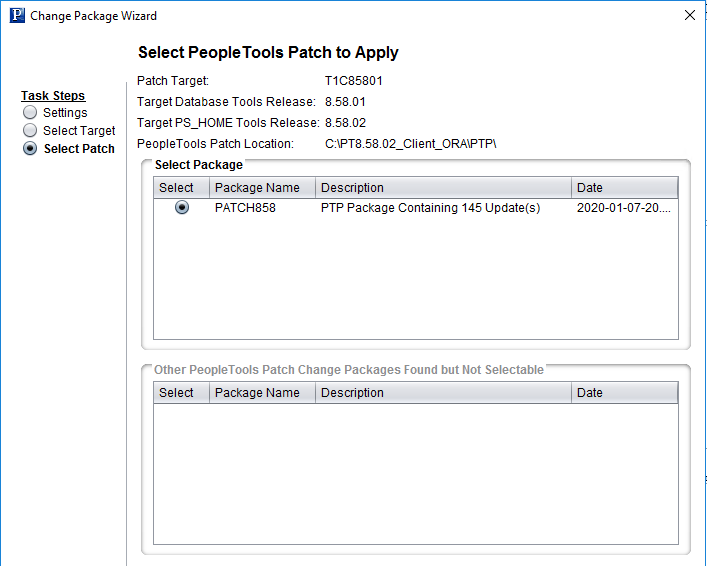
Task: Click the 2020-01-07 date cell
Action: click(624, 208)
